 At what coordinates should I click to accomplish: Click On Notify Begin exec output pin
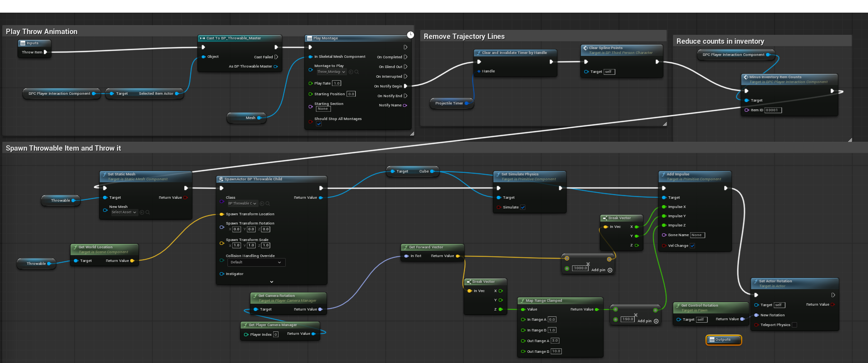(x=405, y=86)
